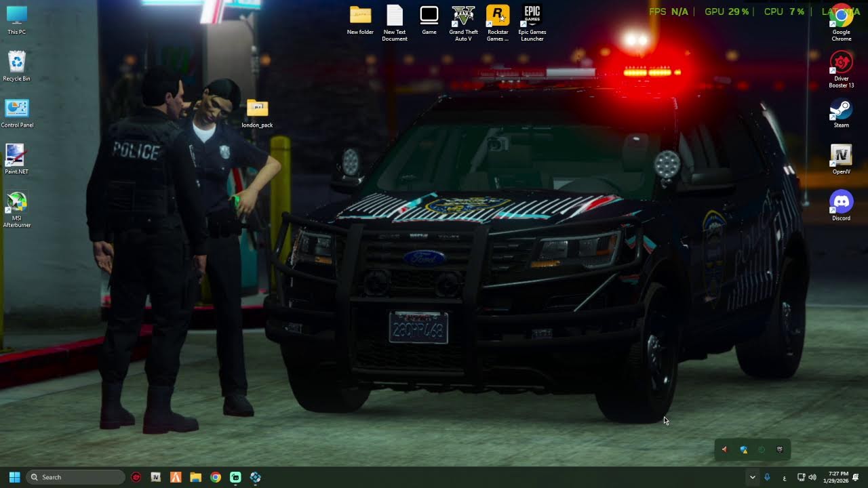The height and width of the screenshot is (488, 868).
Task: Click the green circular icon in tray flyout
Action: [x=762, y=449]
